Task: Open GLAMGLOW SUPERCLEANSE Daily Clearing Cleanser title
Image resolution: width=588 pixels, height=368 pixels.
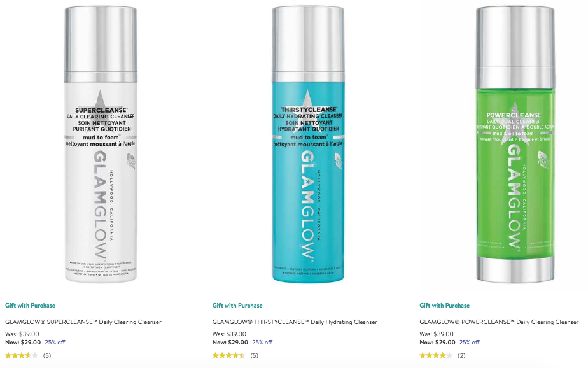Action: pyautogui.click(x=83, y=322)
